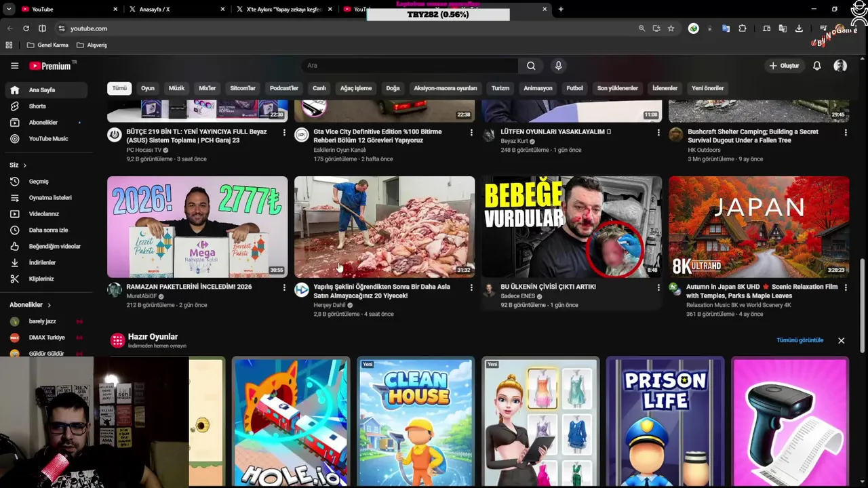The image size is (868, 488).
Task: Click the Oluştur create button
Action: (784, 66)
